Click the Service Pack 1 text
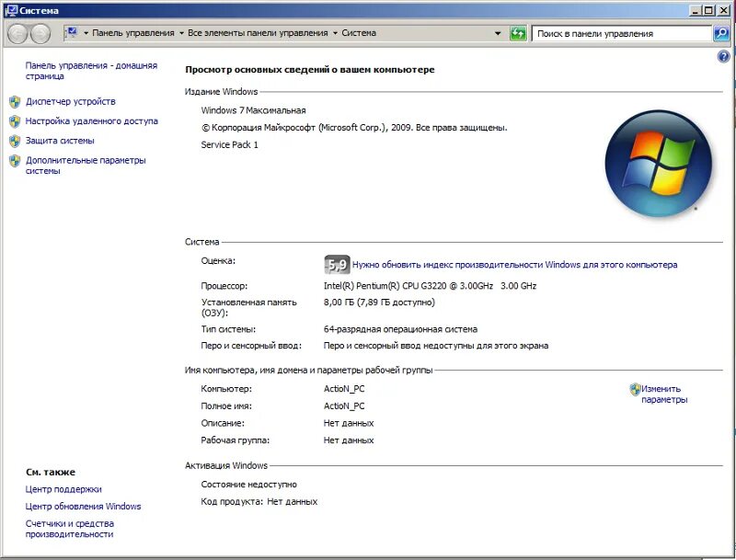Screen dimensions: 736x560 point(229,145)
